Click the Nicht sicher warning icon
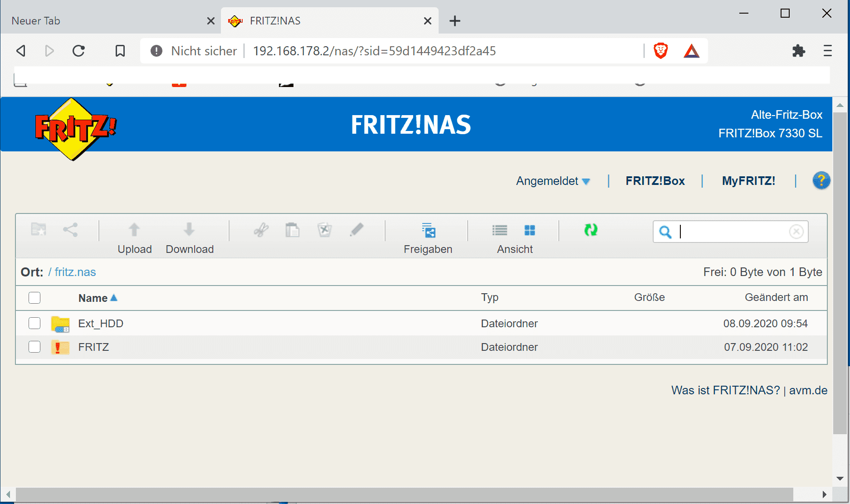The height and width of the screenshot is (504, 850). point(156,51)
